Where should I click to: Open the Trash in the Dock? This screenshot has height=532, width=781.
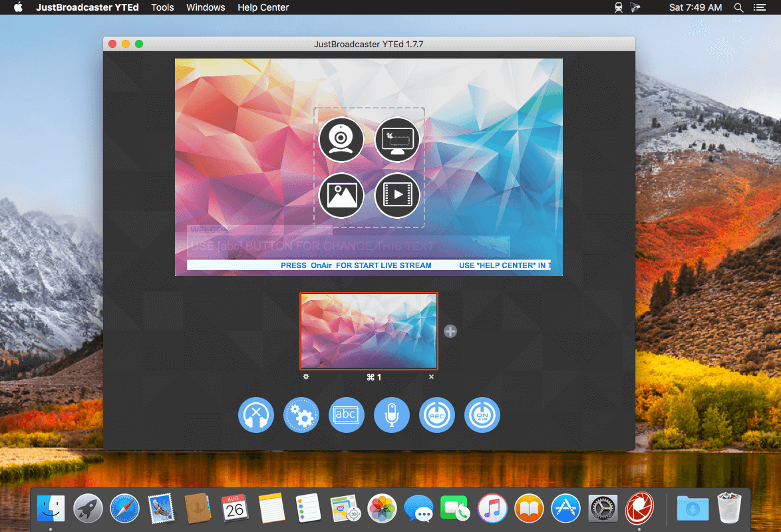tap(729, 509)
